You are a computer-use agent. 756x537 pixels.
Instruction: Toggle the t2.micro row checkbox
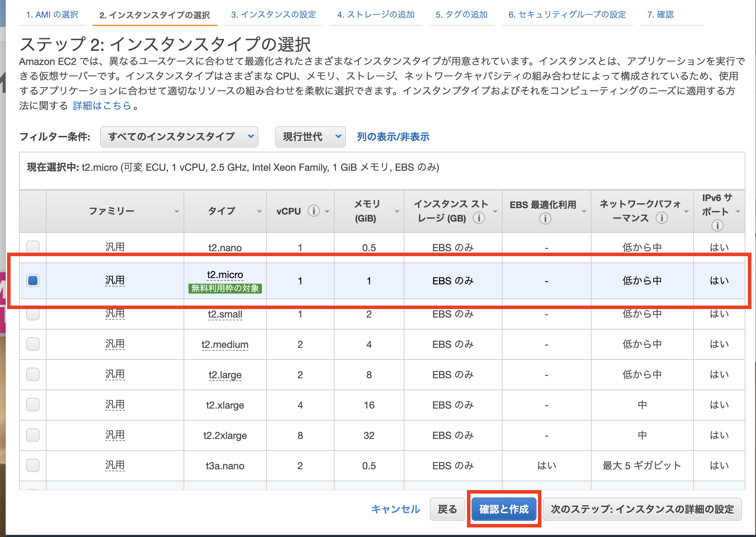click(x=33, y=280)
